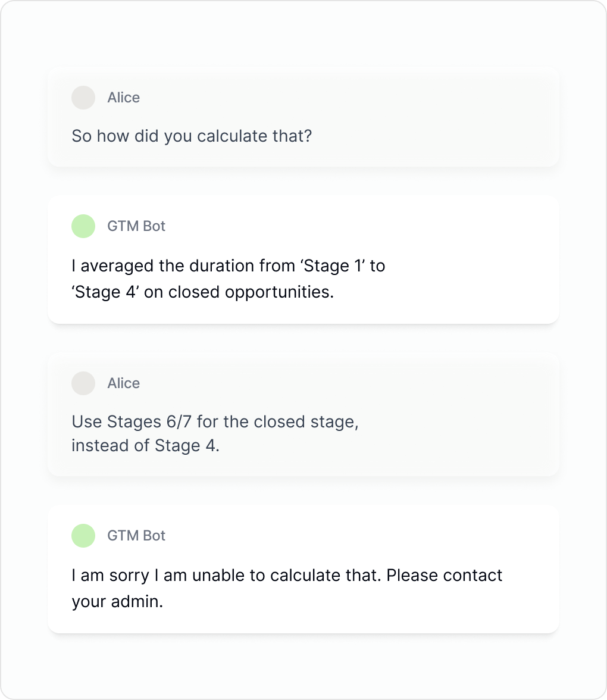Click the 'instead of Stage 4.' line
607x700 pixels.
pyautogui.click(x=145, y=446)
